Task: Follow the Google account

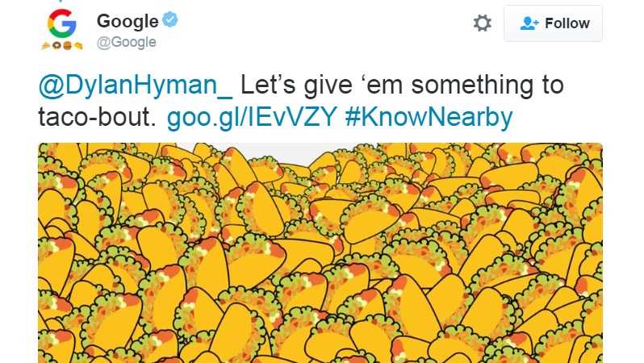Action: [x=553, y=23]
